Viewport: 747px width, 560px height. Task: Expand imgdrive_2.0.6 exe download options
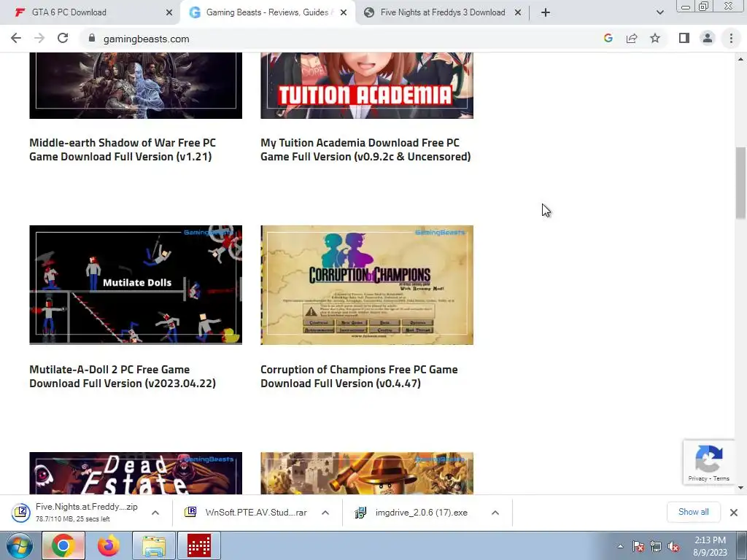pyautogui.click(x=495, y=513)
